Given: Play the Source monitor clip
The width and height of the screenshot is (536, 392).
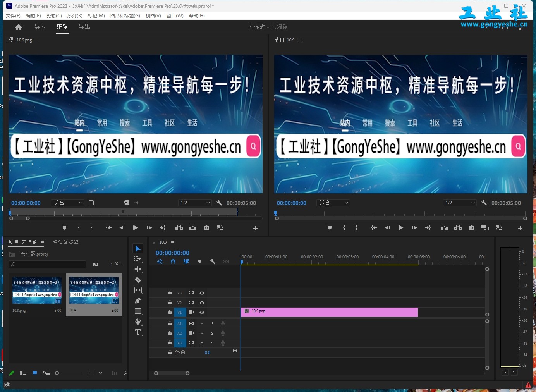Looking at the screenshot, I should tap(136, 228).
